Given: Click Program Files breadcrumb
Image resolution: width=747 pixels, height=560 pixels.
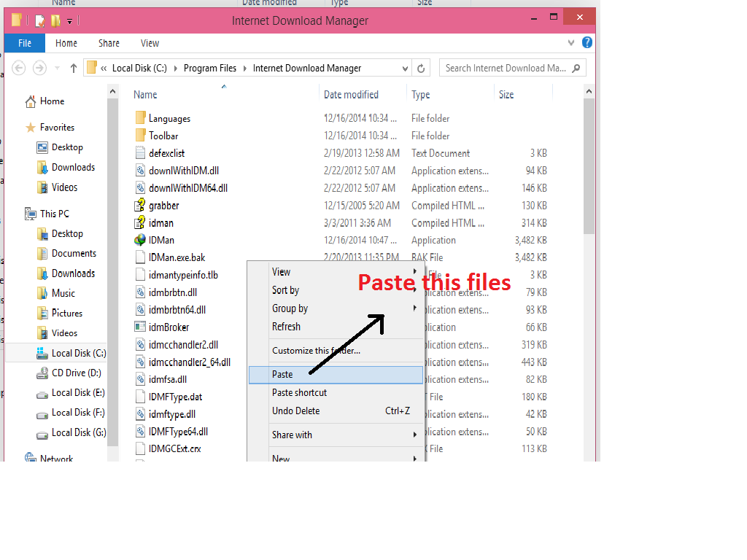Looking at the screenshot, I should coord(210,68).
